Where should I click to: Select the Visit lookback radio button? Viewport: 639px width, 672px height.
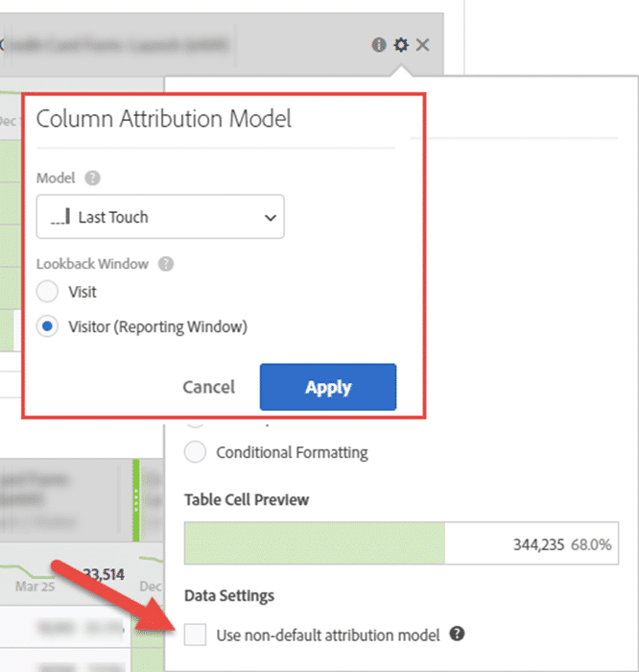(48, 292)
